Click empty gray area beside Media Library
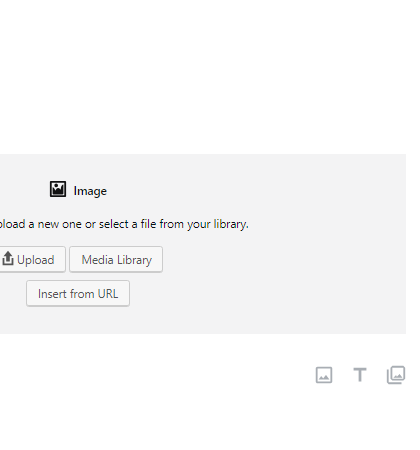Screen dimensions: 420x450 (283, 260)
